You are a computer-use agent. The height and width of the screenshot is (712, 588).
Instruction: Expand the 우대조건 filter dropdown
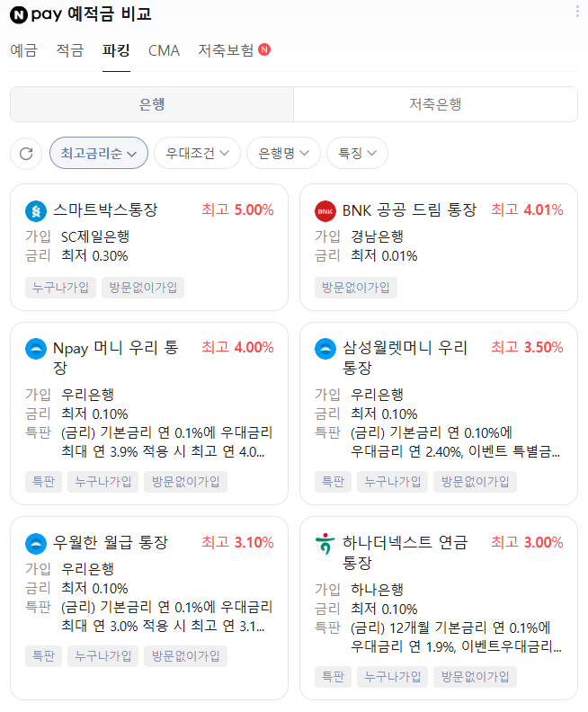click(197, 153)
